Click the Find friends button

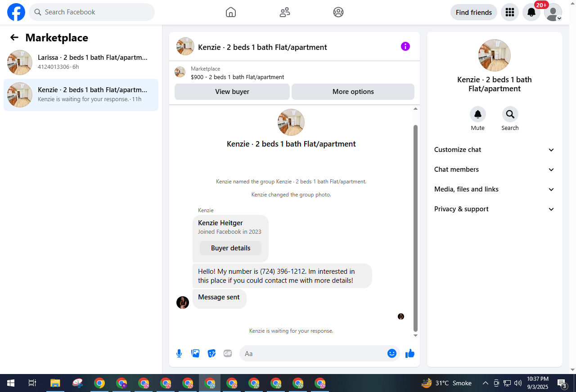[474, 12]
